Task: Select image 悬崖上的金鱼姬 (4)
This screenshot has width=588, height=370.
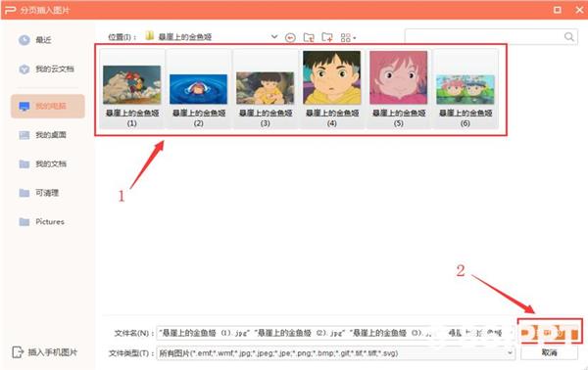Action: pyautogui.click(x=332, y=89)
